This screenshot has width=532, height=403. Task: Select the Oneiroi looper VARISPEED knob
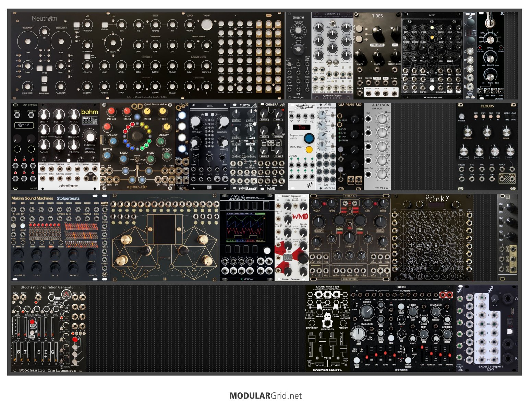click(367, 311)
